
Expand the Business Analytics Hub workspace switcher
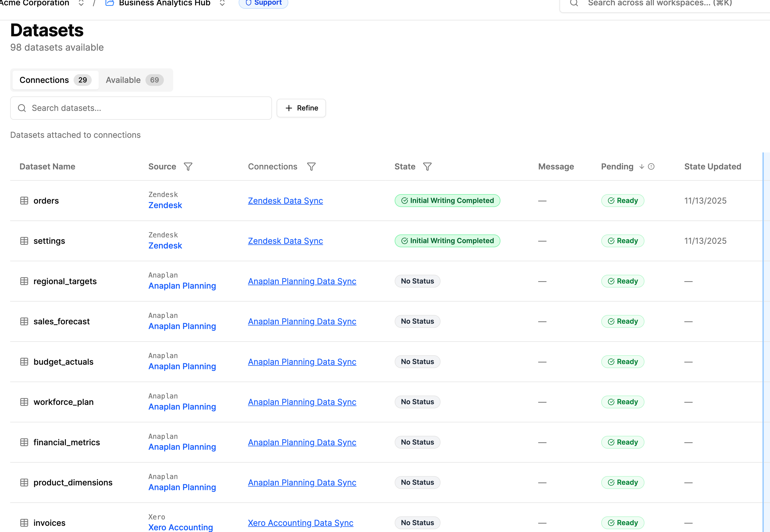[222, 3]
